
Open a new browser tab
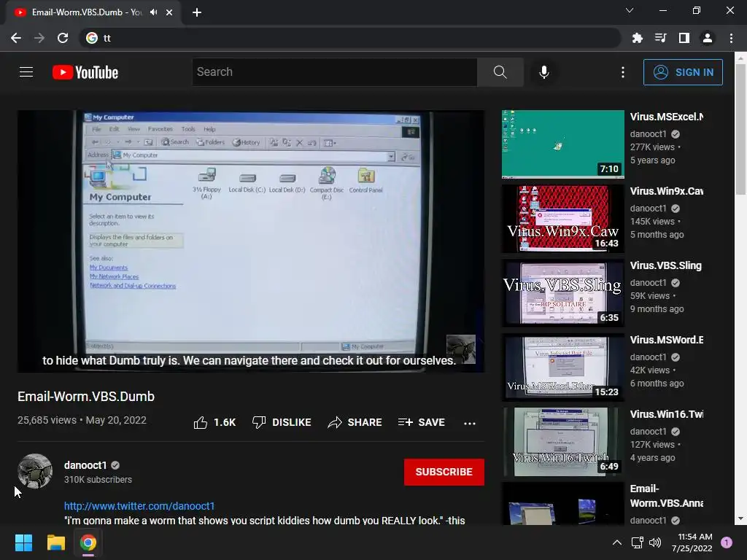pos(197,12)
